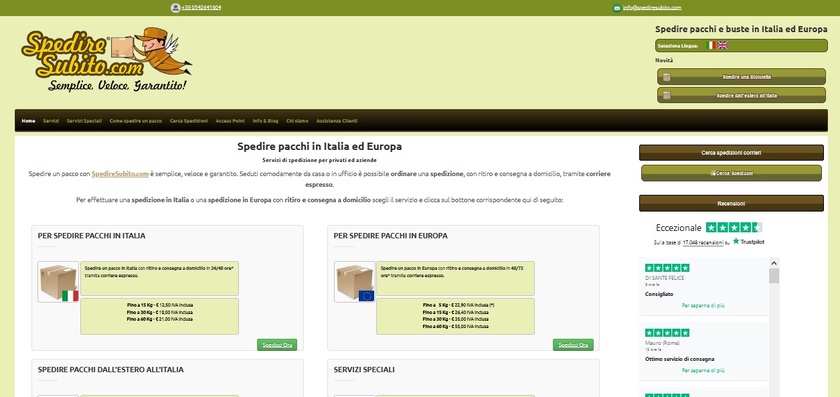This screenshot has height=397, width=840.
Task: Click the Eccezionale rating label
Action: click(x=678, y=228)
